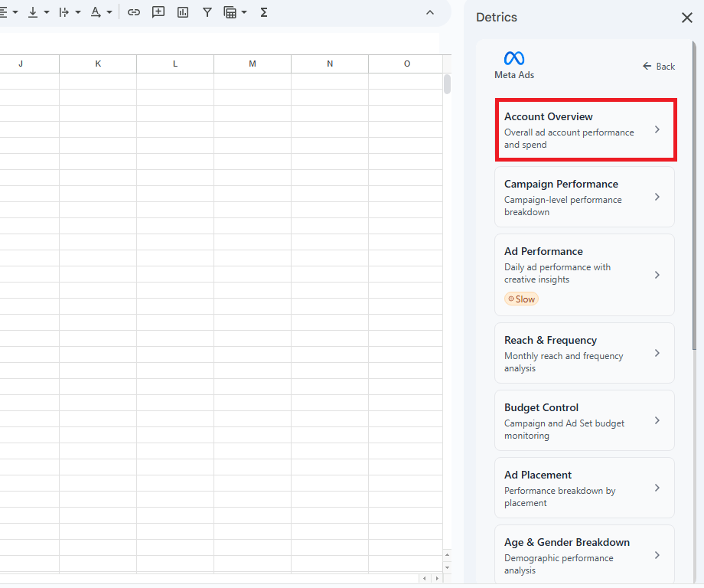704x588 pixels.
Task: Select column J header
Action: 30,64
